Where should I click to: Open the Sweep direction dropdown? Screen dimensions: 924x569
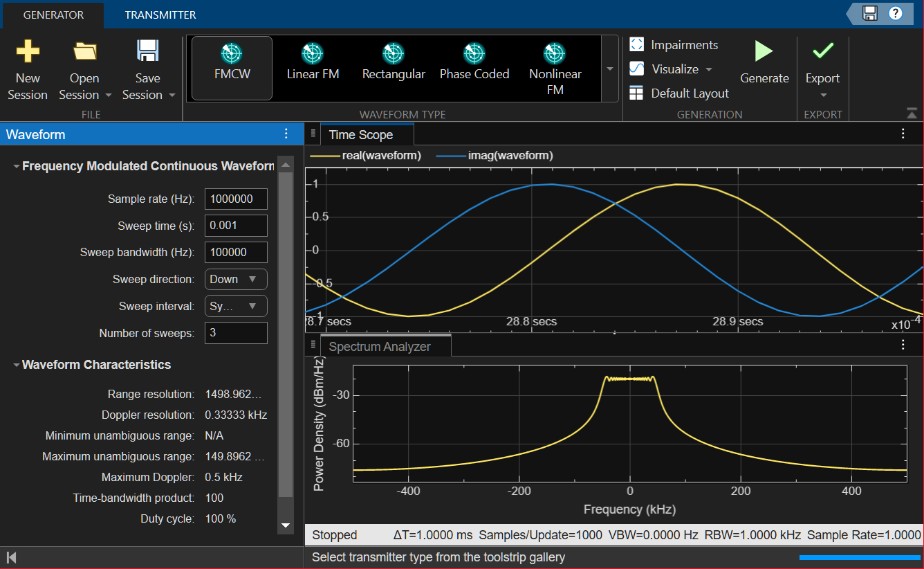click(x=236, y=280)
